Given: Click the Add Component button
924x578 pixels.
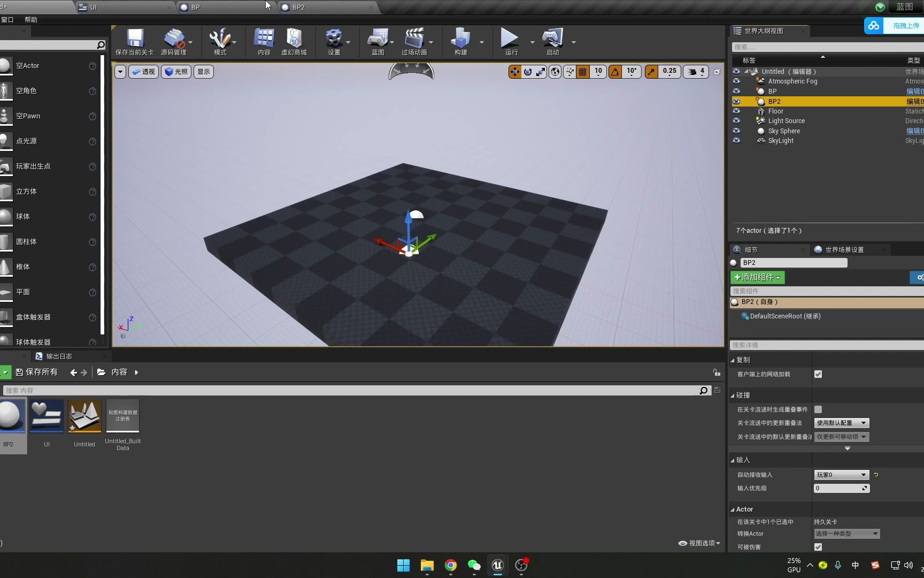Looking at the screenshot, I should click(x=758, y=277).
